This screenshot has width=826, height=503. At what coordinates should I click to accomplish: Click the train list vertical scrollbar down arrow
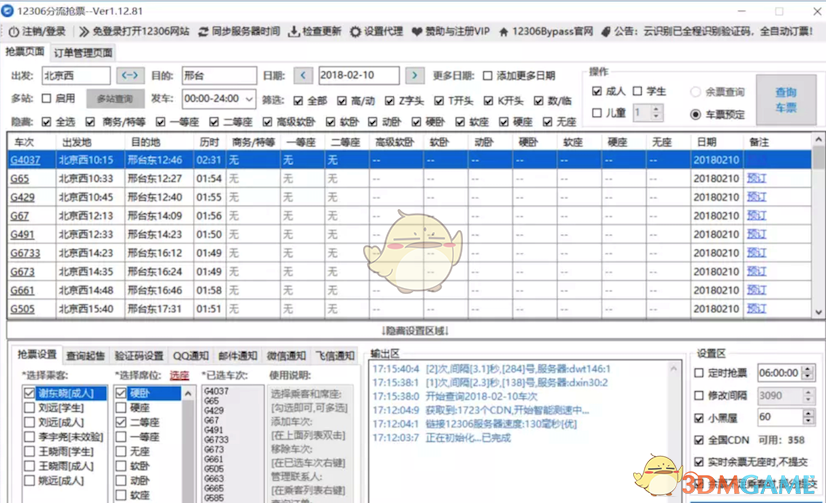coord(818,312)
